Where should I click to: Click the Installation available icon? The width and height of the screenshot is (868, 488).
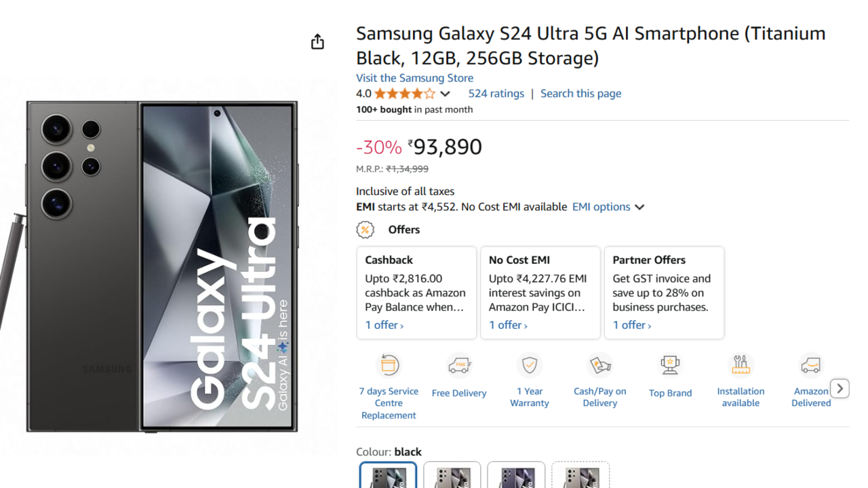pyautogui.click(x=741, y=365)
